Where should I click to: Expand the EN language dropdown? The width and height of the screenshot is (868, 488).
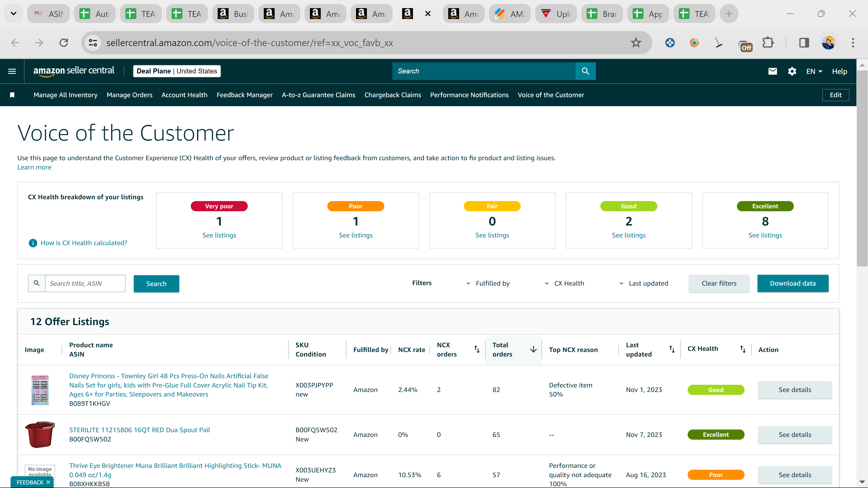point(814,71)
